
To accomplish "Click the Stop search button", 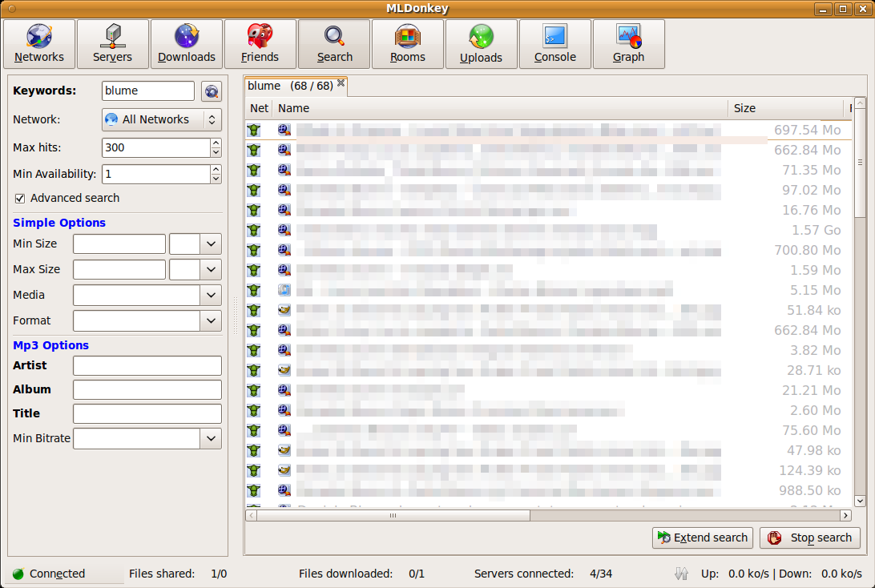I will 810,538.
